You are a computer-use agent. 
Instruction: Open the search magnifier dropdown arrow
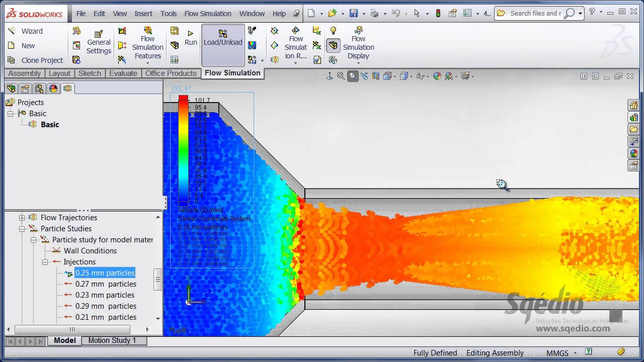point(580,14)
